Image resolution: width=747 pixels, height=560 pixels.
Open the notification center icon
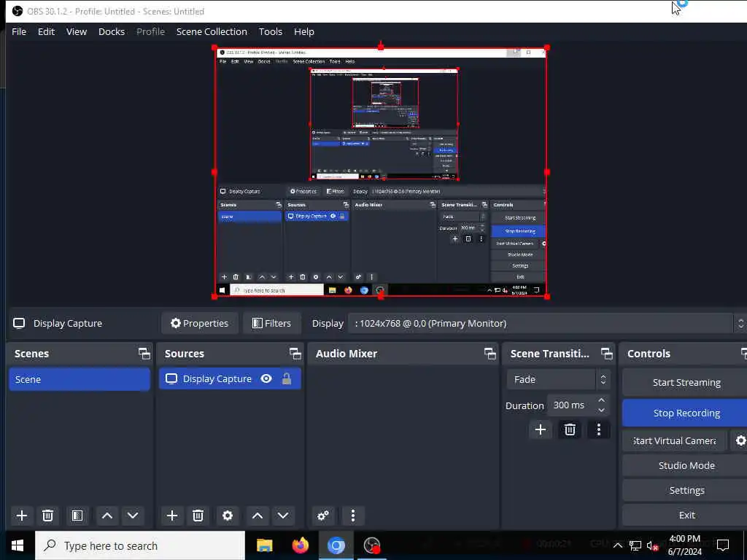pos(723,545)
